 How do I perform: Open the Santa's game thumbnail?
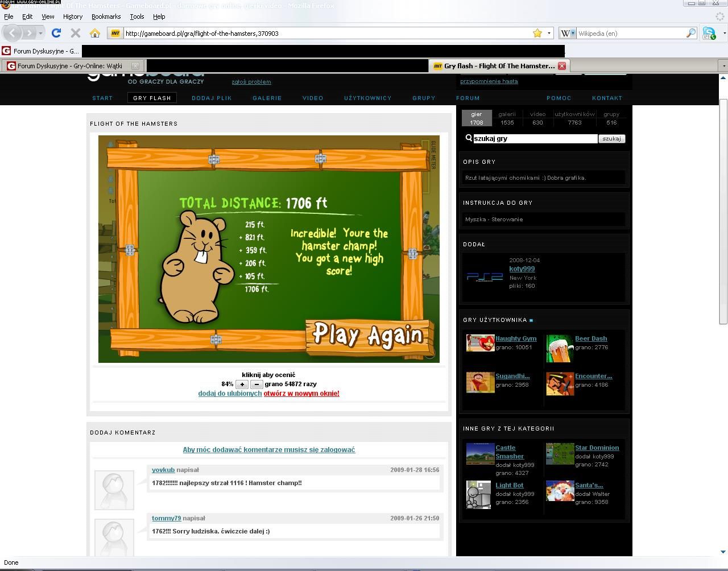(x=560, y=491)
